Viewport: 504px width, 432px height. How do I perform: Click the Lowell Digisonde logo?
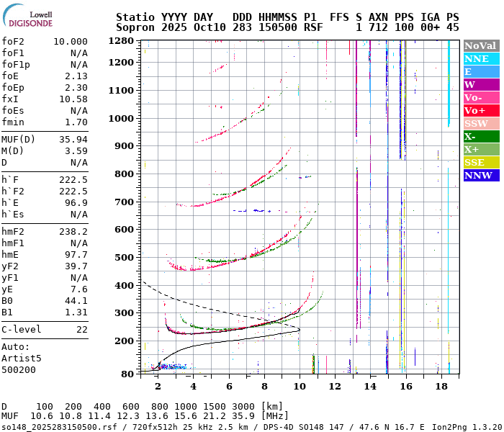click(27, 17)
